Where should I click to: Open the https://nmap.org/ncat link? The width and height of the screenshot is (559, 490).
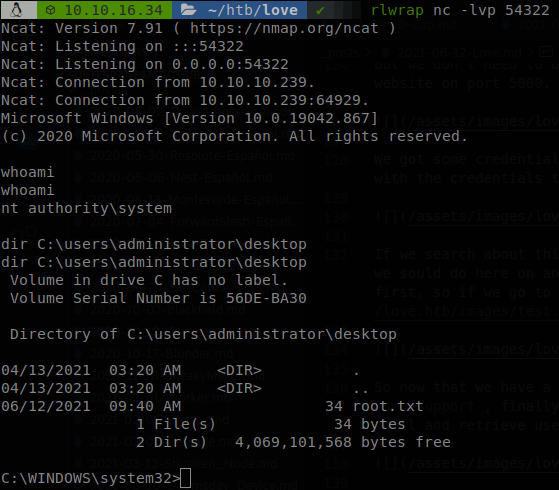(x=284, y=28)
